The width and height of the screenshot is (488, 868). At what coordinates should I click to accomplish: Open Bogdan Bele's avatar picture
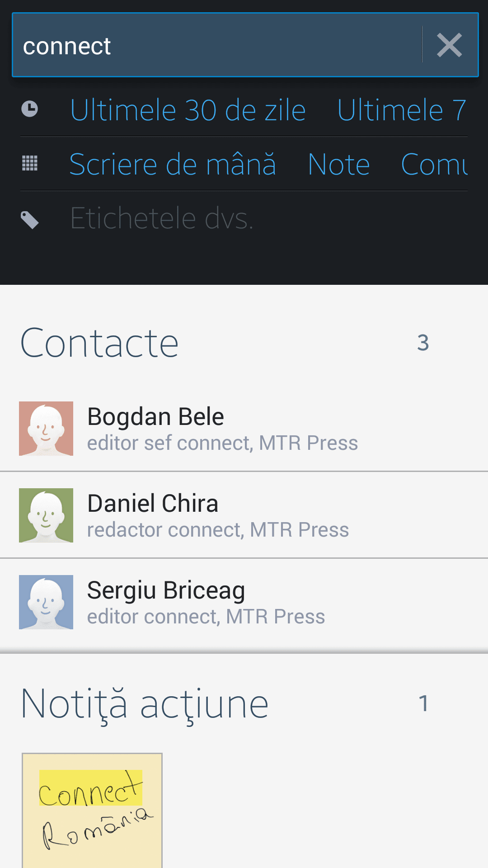(46, 428)
